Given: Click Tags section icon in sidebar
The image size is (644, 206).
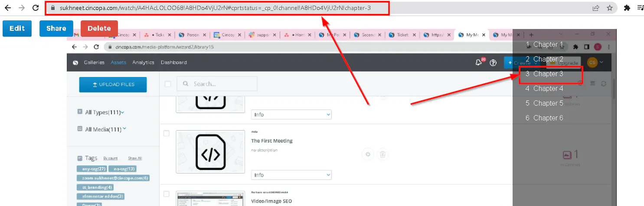Looking at the screenshot, I should [x=80, y=158].
